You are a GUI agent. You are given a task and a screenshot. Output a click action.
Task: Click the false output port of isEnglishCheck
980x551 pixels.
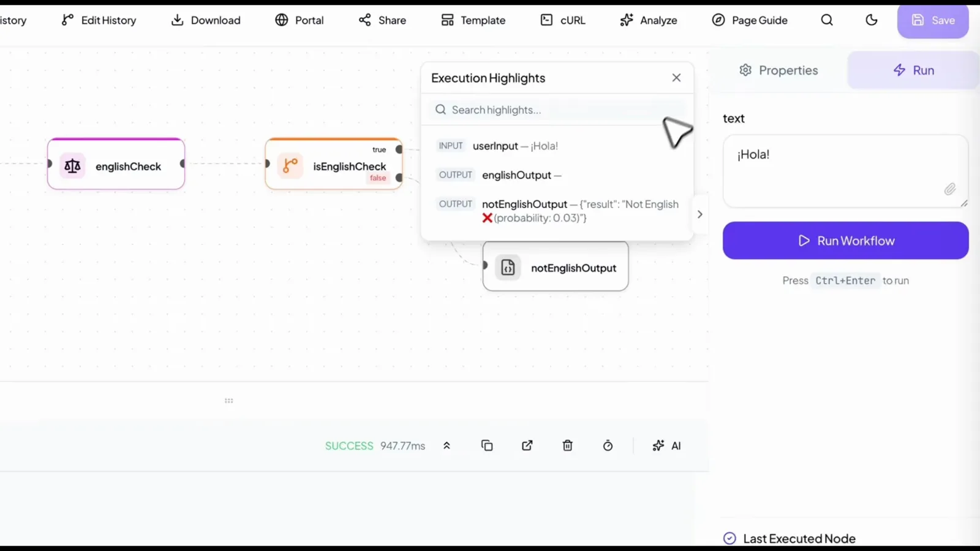(399, 178)
